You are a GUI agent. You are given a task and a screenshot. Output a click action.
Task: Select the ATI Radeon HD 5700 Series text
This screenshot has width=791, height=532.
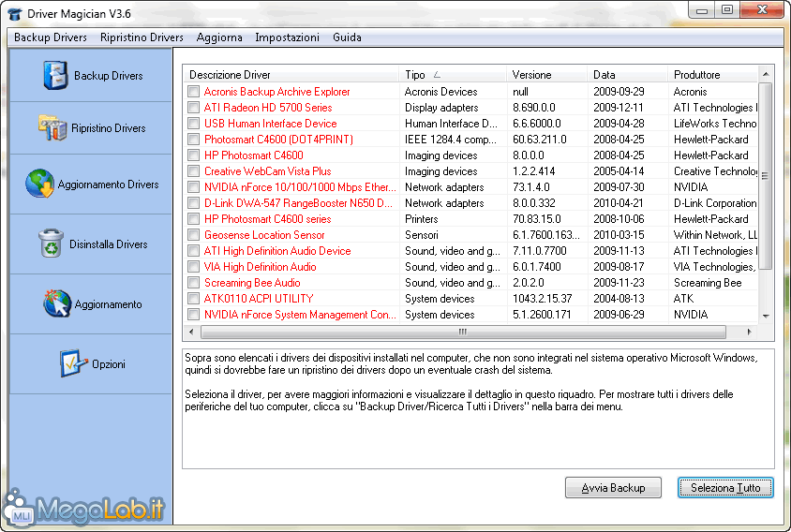coord(268,108)
